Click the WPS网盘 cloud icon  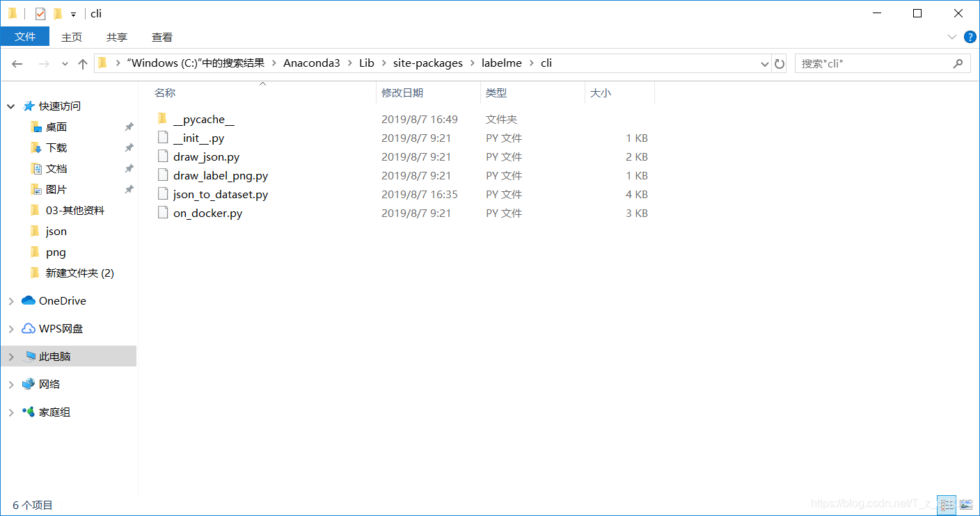coord(29,328)
